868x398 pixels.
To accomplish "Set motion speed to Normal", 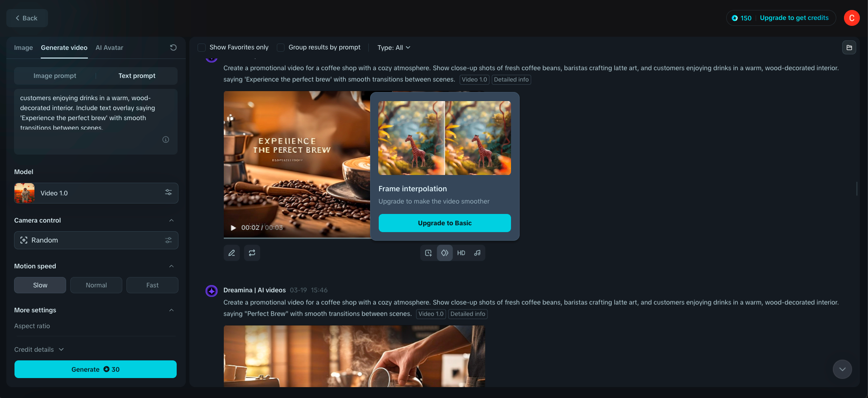I will pos(96,285).
